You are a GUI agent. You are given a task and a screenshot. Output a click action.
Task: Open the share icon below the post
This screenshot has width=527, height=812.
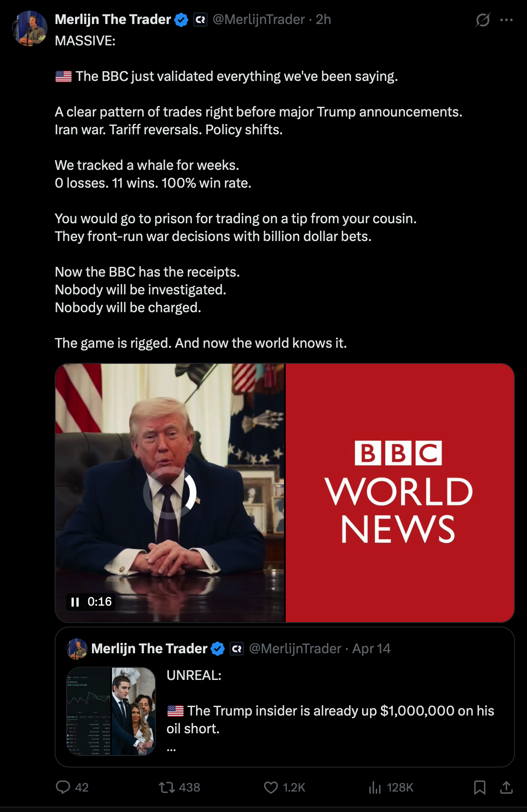[x=507, y=788]
